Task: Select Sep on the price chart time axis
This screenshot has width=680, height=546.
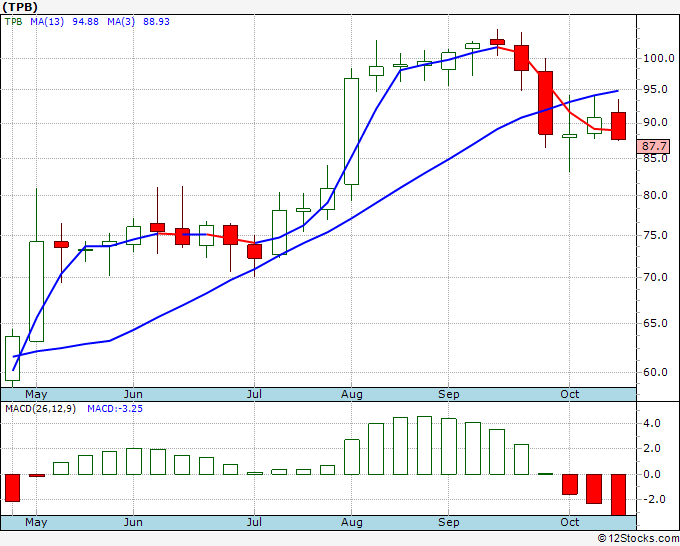Action: pos(448,394)
